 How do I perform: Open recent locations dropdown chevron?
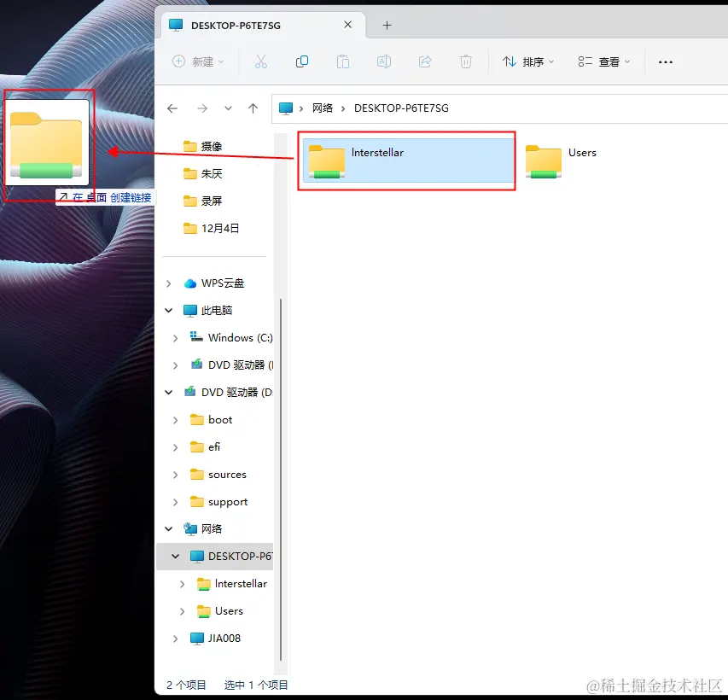click(x=228, y=108)
